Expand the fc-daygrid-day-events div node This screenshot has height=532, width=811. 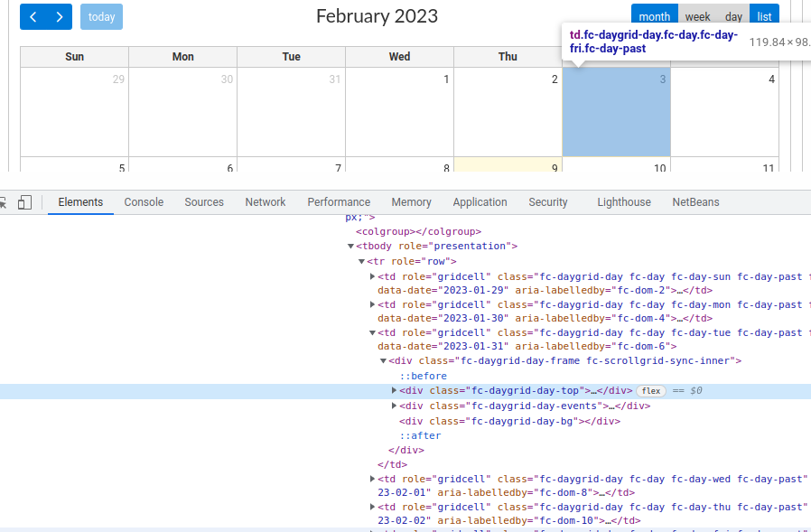click(x=393, y=406)
